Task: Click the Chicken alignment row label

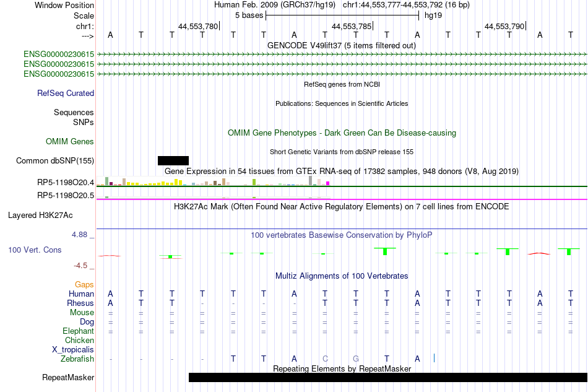Action: 79,340
